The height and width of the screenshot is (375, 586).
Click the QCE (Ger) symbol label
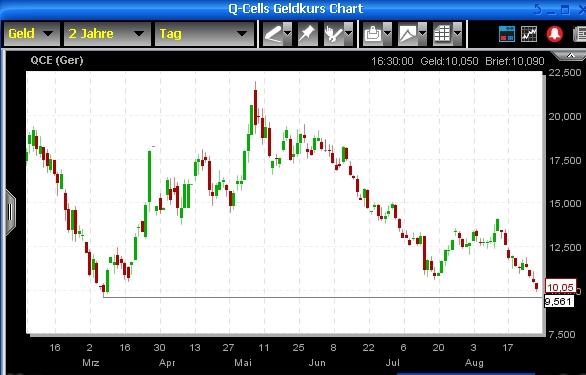tap(57, 60)
